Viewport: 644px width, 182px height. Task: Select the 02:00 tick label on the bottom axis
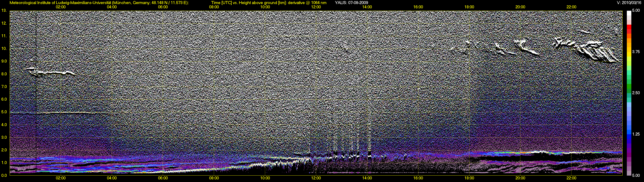click(61, 178)
